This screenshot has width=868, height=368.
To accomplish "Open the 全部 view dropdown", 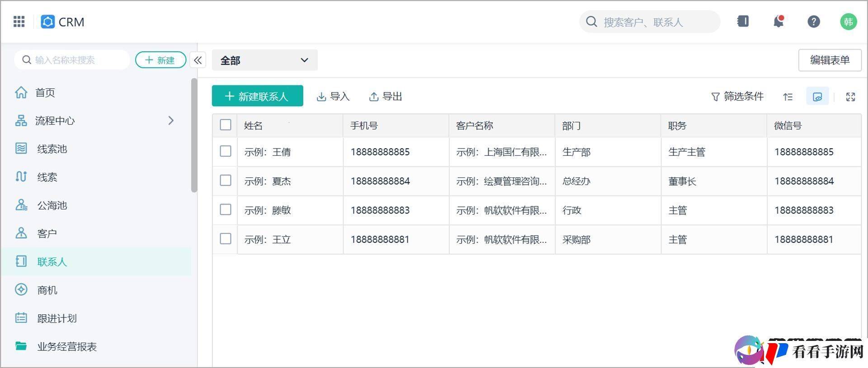I will click(x=264, y=60).
